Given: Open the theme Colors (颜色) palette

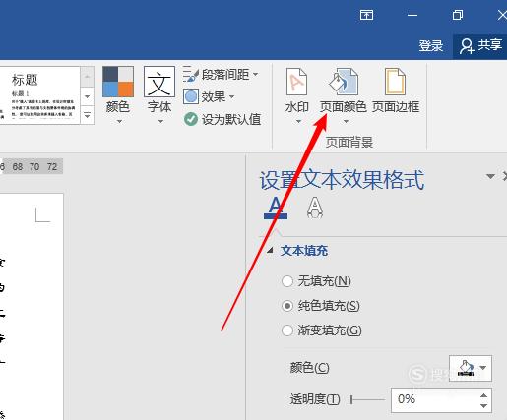Looking at the screenshot, I should (118, 95).
